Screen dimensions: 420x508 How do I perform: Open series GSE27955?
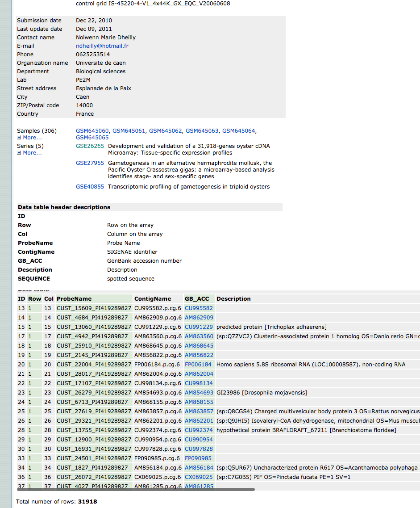click(x=90, y=163)
